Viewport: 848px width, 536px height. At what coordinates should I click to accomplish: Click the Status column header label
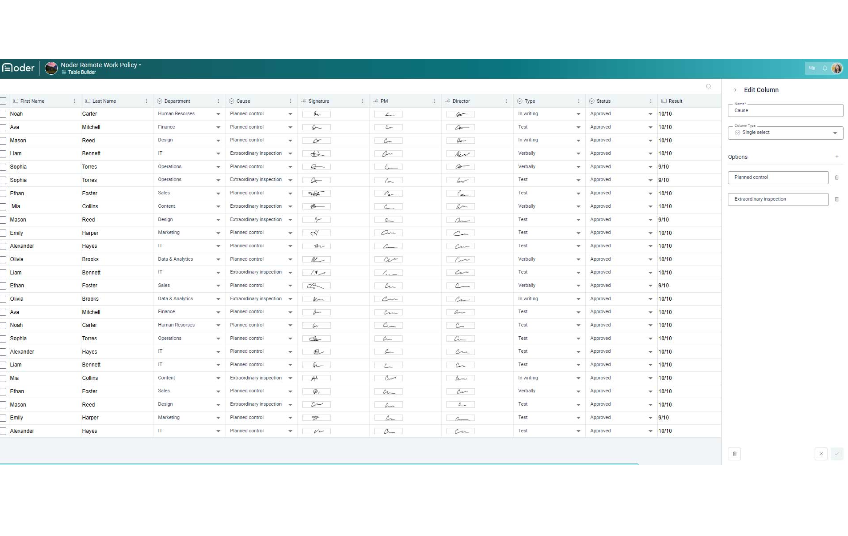tap(604, 101)
